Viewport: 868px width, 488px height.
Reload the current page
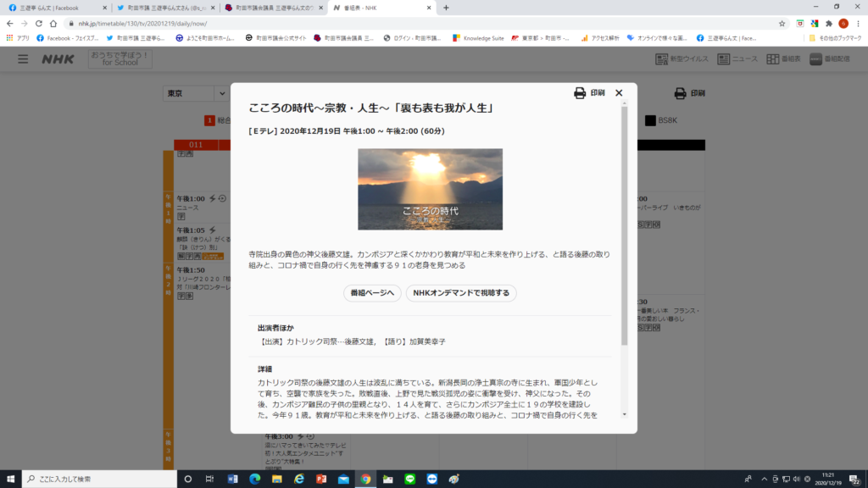tap(39, 23)
